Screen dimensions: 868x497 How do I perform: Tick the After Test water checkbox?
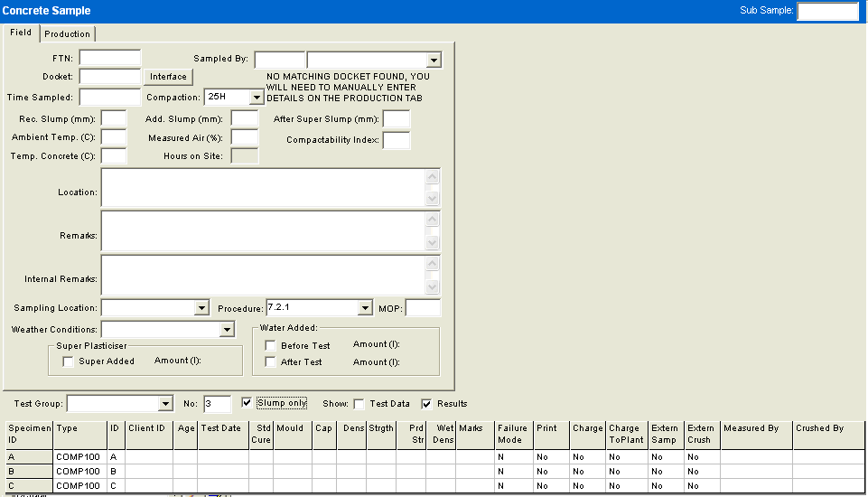click(270, 361)
